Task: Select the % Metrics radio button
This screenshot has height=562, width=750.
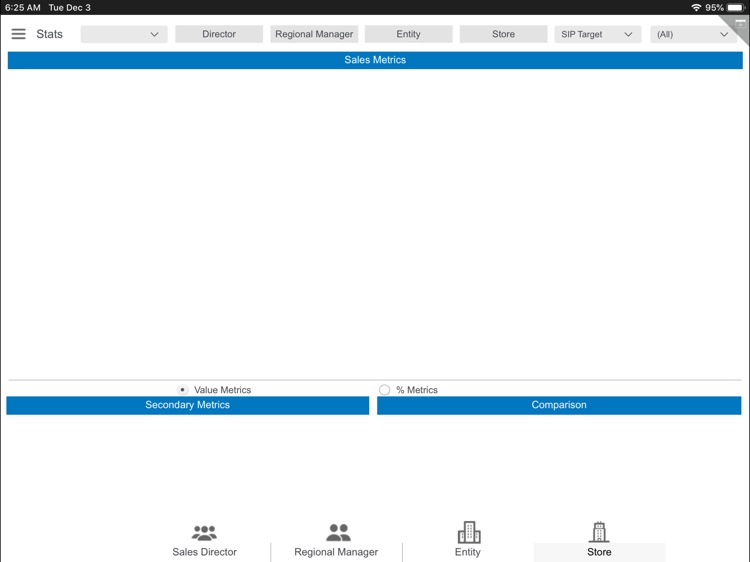Action: pos(384,390)
